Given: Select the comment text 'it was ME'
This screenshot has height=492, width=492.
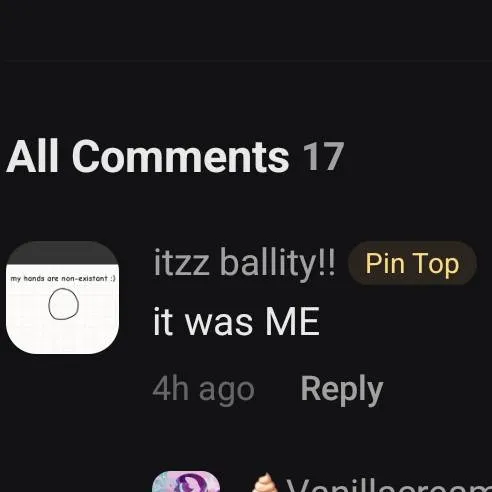Looking at the screenshot, I should tap(236, 322).
